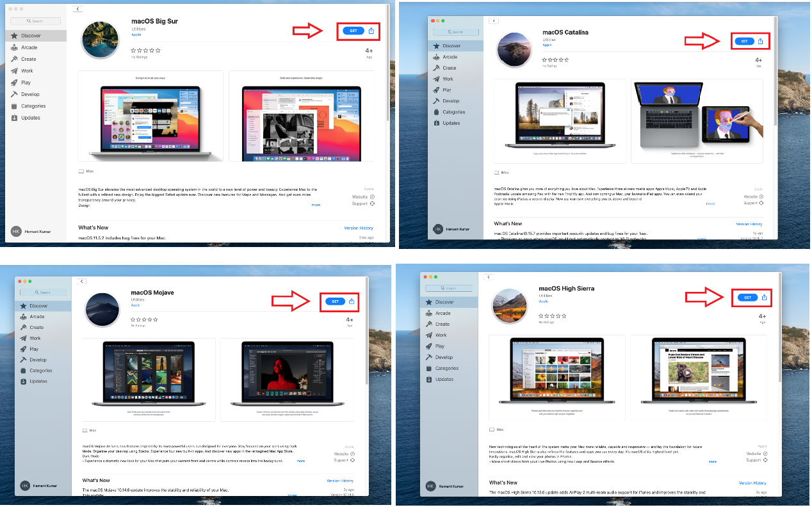812x512 pixels.
Task: Click share icon on macOS Big Sur page
Action: click(x=371, y=31)
